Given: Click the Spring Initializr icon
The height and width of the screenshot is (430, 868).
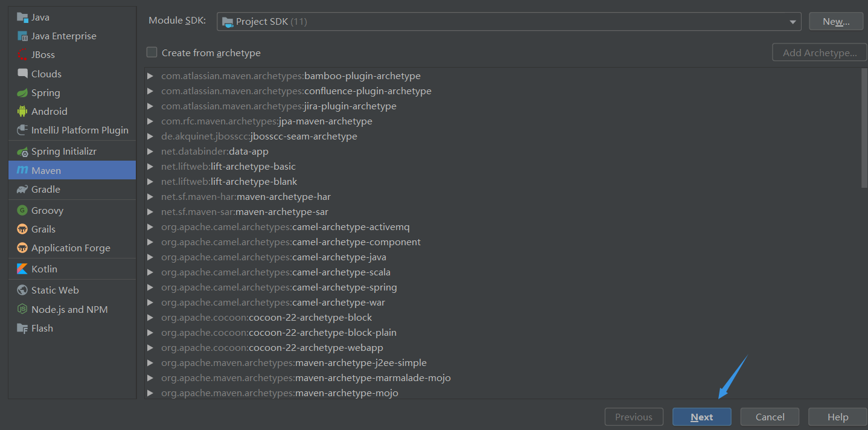Looking at the screenshot, I should click(x=22, y=152).
